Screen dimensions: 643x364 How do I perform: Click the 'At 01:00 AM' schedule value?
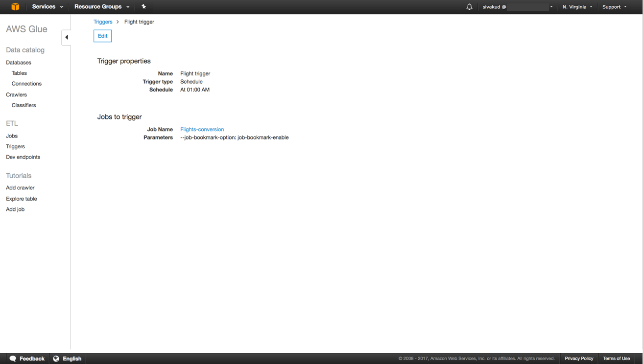(195, 90)
